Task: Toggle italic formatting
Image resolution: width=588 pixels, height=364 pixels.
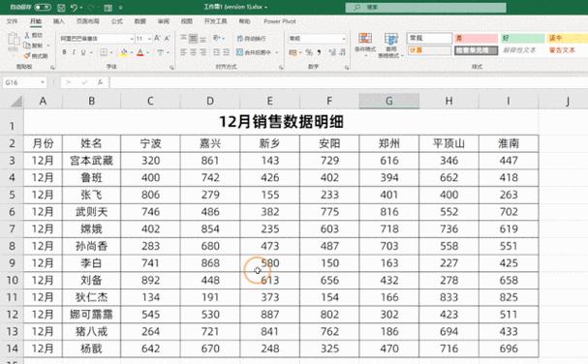Action: coord(74,52)
